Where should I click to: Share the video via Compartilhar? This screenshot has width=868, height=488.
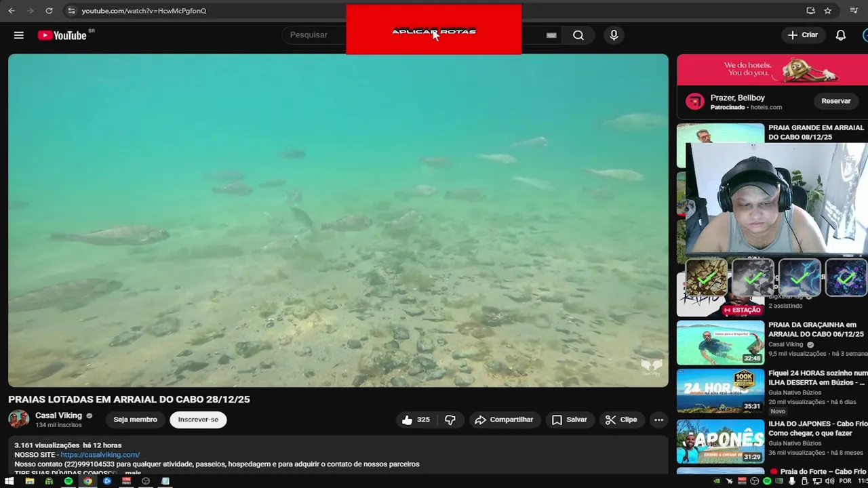point(504,420)
